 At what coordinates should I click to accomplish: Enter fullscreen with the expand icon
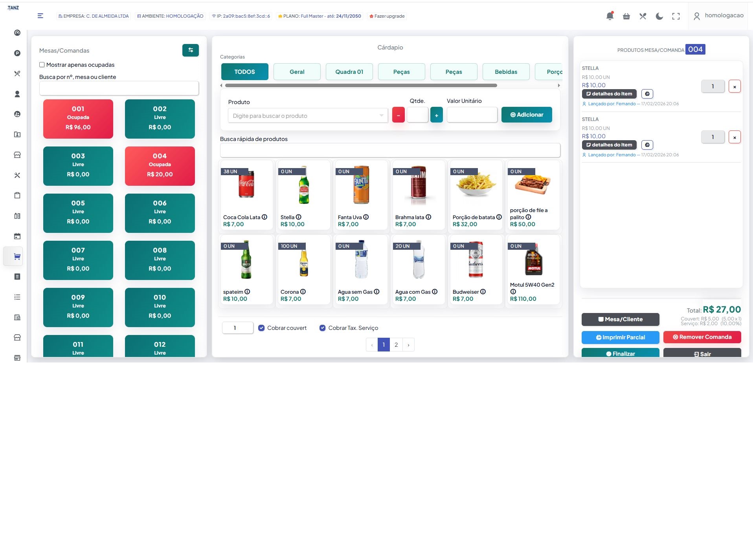(x=676, y=16)
